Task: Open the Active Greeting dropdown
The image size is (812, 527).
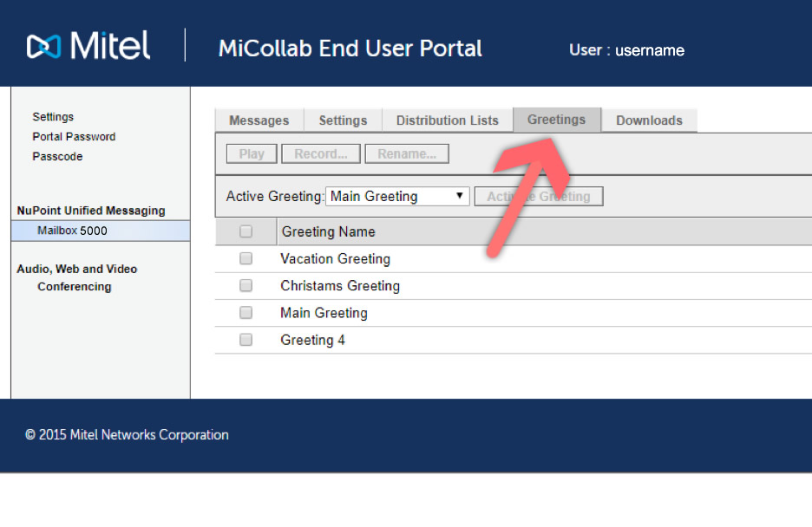Action: tap(397, 197)
